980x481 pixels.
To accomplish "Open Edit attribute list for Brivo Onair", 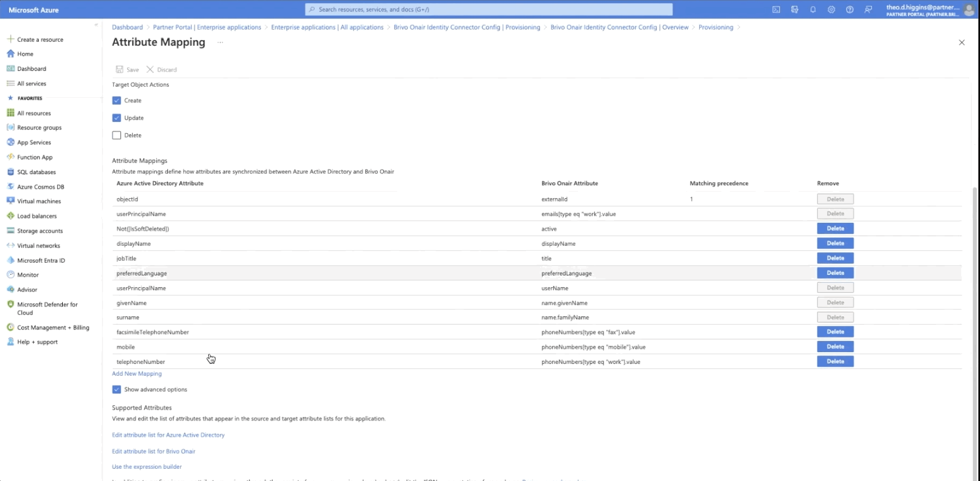I will tap(153, 451).
